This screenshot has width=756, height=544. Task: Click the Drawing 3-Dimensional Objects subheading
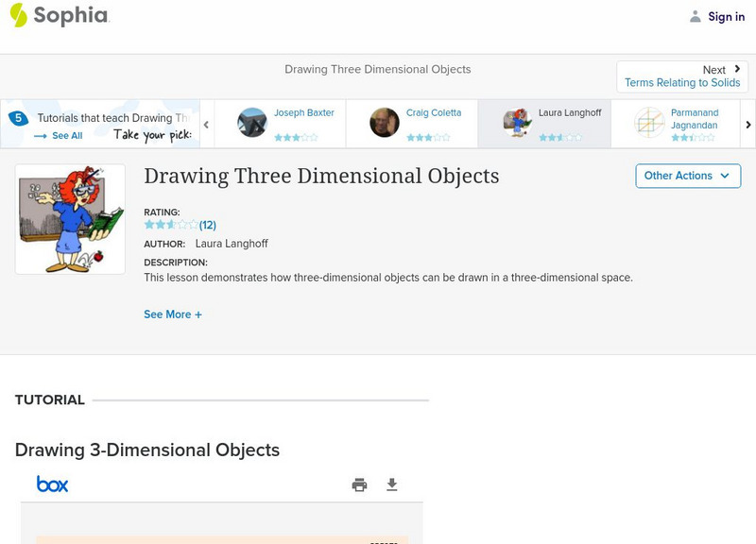point(147,450)
